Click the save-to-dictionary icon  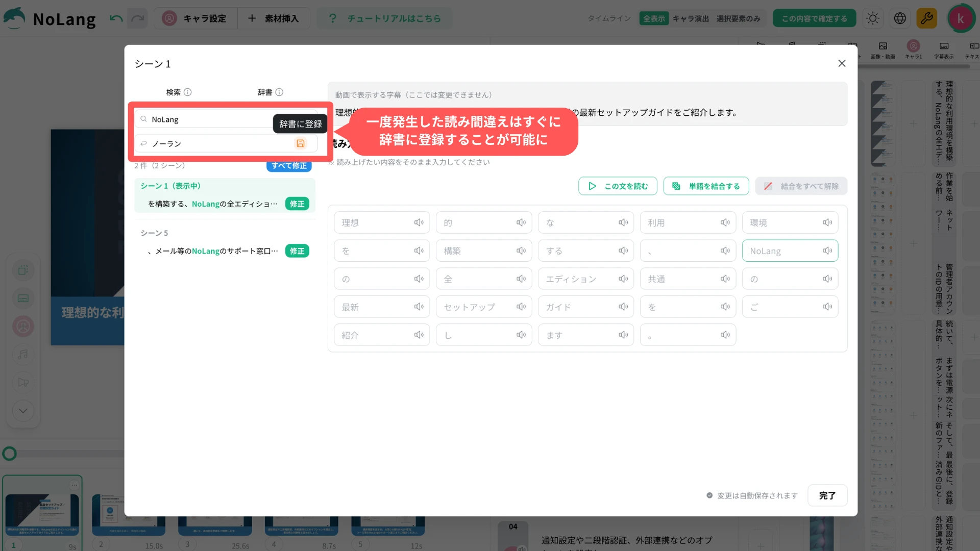(301, 143)
